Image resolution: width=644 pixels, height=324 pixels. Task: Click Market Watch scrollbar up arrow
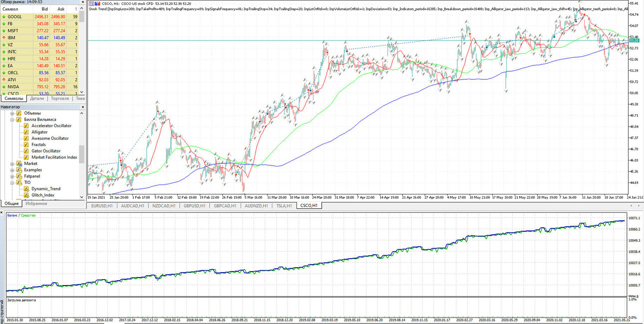pyautogui.click(x=82, y=8)
